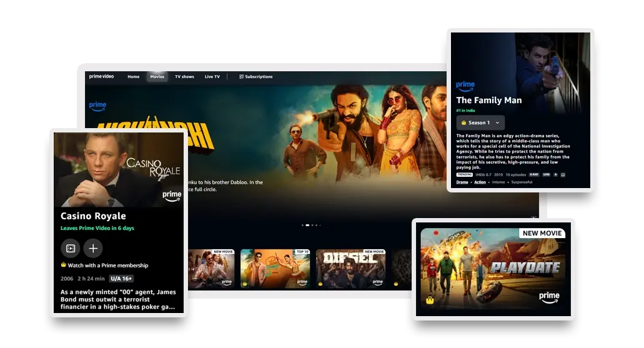Click the IMDb 8.7 rating
The image size is (644, 348).
tap(483, 174)
